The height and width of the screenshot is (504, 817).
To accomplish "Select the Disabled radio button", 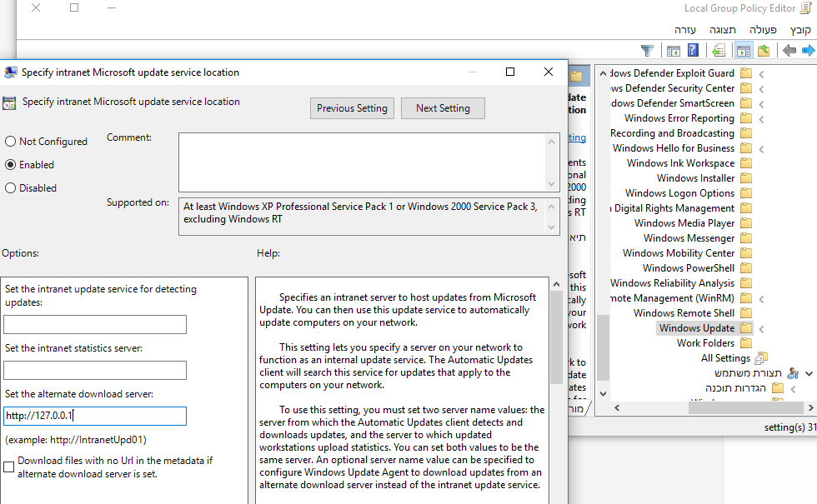I will click(x=11, y=188).
